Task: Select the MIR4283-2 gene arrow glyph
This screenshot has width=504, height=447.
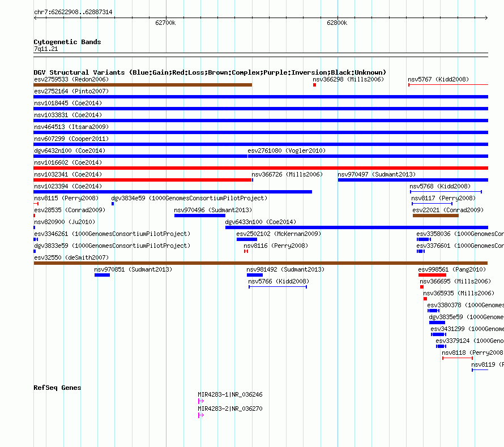Action: pos(201,415)
